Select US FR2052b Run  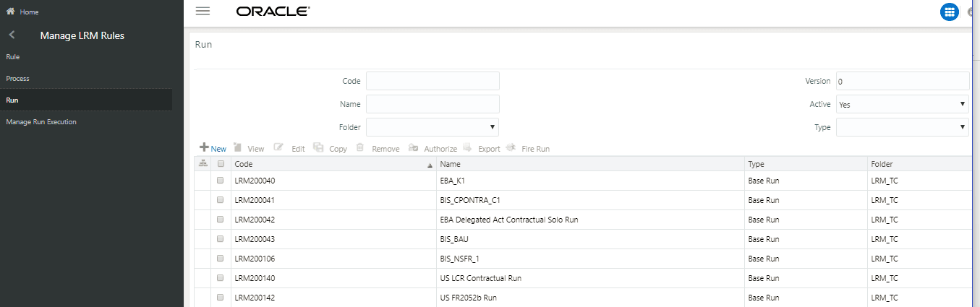tap(468, 298)
